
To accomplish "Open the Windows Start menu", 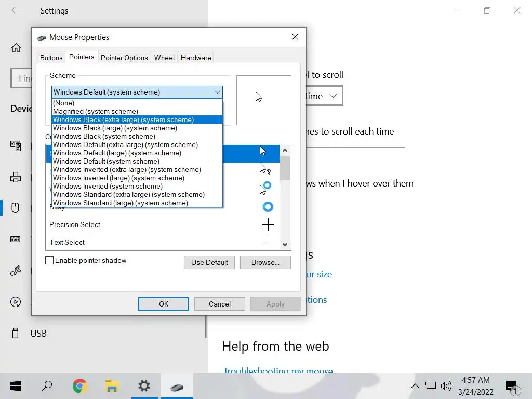I will [16, 386].
